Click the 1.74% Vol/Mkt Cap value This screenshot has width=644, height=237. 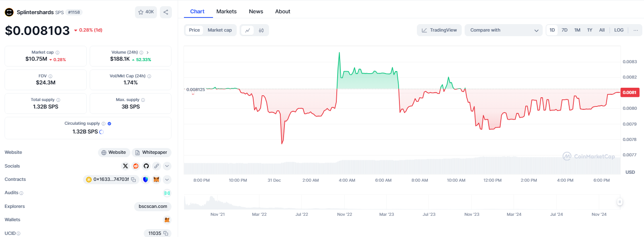tap(130, 82)
